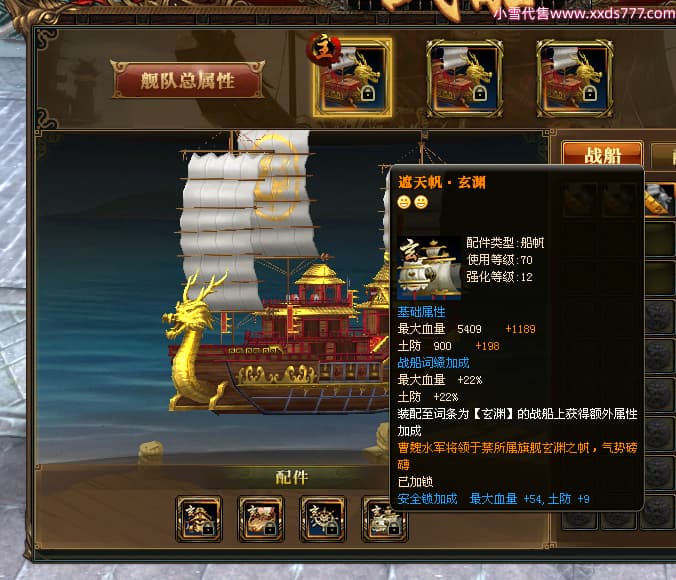Open the 舰队总属性 fleet attributes panel

[188, 80]
